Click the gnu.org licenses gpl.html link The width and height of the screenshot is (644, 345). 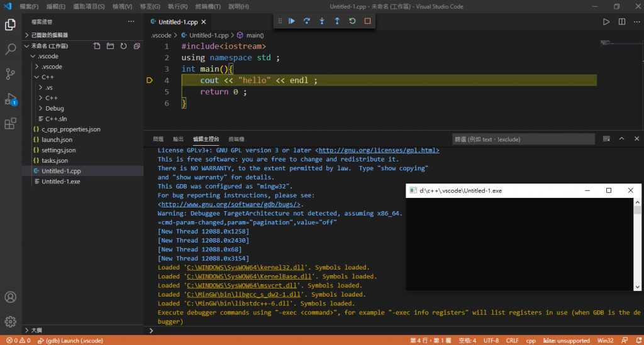pyautogui.click(x=379, y=151)
